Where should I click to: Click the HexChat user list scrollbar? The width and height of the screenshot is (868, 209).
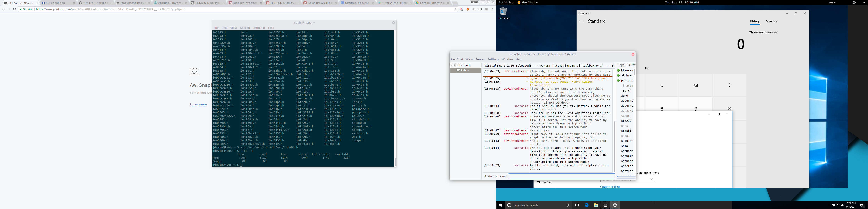pos(635,72)
